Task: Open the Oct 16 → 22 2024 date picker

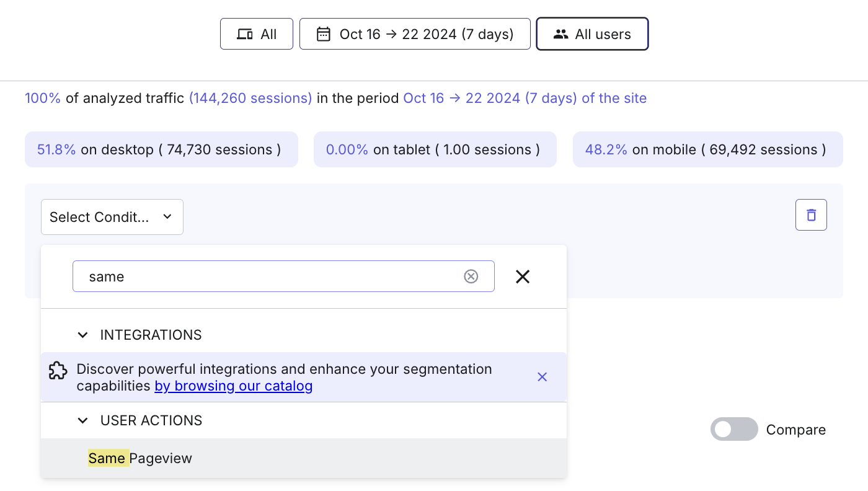Action: tap(415, 34)
